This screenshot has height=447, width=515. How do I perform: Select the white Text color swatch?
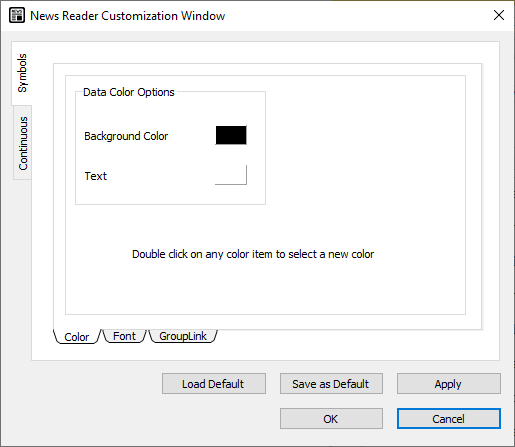(x=231, y=175)
